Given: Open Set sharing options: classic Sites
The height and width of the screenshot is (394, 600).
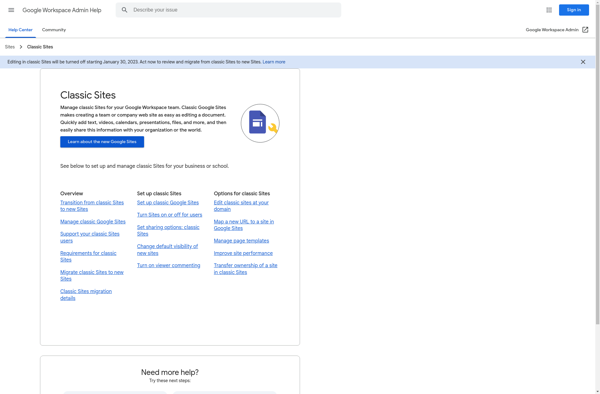Looking at the screenshot, I should click(168, 230).
